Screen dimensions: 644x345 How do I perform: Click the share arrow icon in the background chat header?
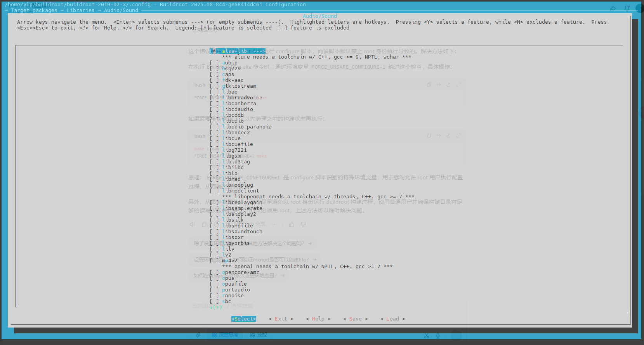tap(613, 9)
